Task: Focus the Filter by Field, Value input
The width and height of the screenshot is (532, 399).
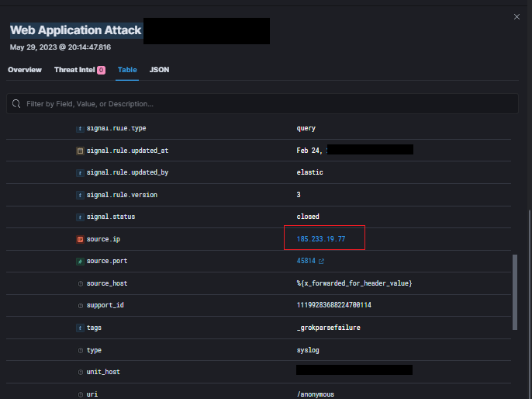Action: (x=262, y=103)
